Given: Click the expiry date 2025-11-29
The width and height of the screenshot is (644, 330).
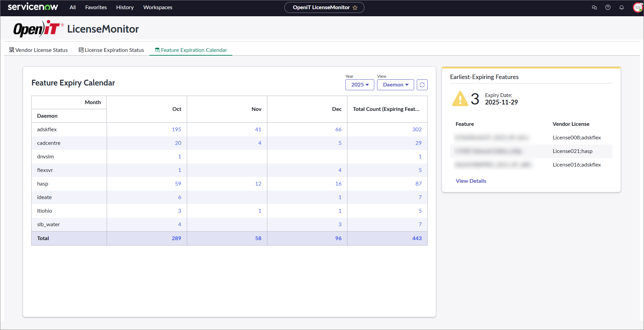Looking at the screenshot, I should coord(501,102).
